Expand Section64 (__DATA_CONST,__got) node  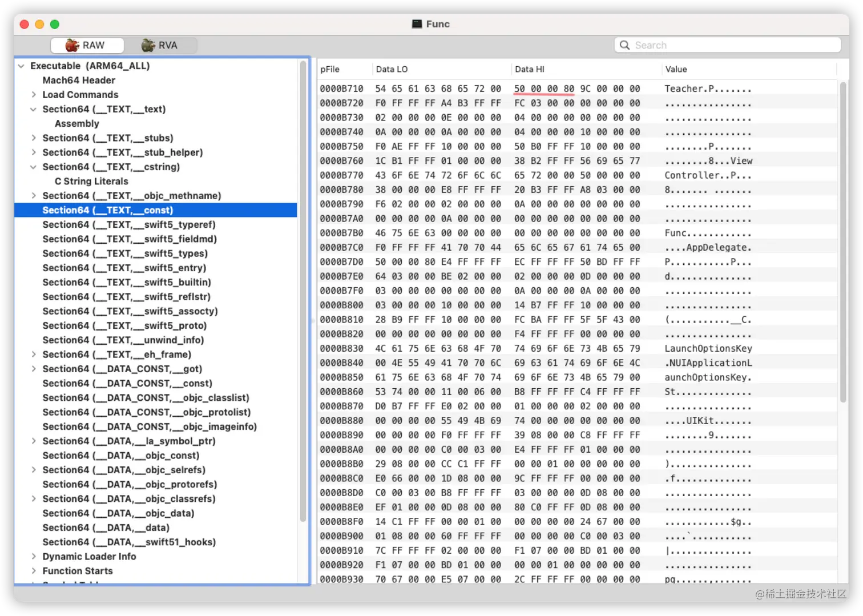[34, 369]
